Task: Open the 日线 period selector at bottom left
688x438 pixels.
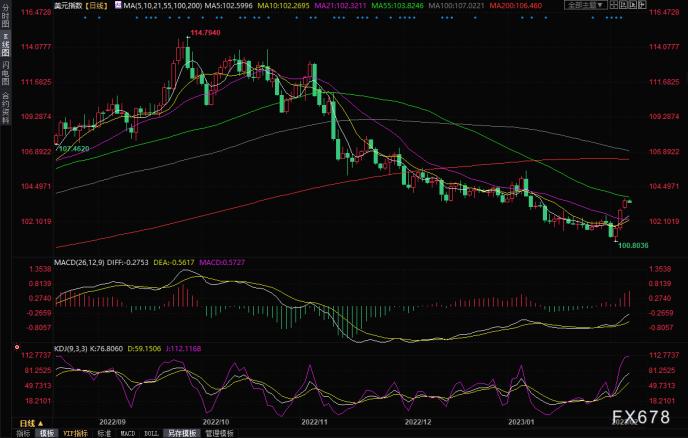Action: tap(31, 424)
